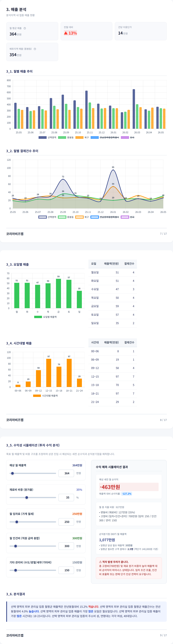Click the 기타 관리비 input showing 150
The height and width of the screenshot is (644, 173).
(66, 570)
